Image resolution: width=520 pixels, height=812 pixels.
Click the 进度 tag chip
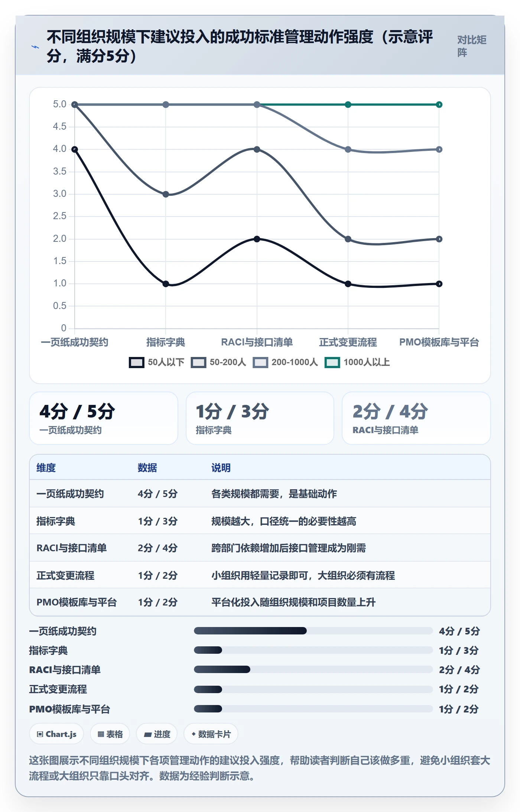(157, 734)
